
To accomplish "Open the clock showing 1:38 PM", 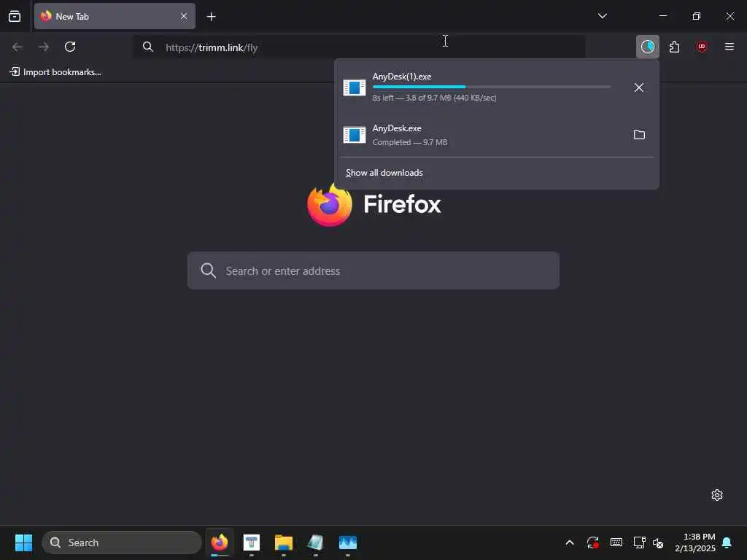I will pyautogui.click(x=695, y=542).
